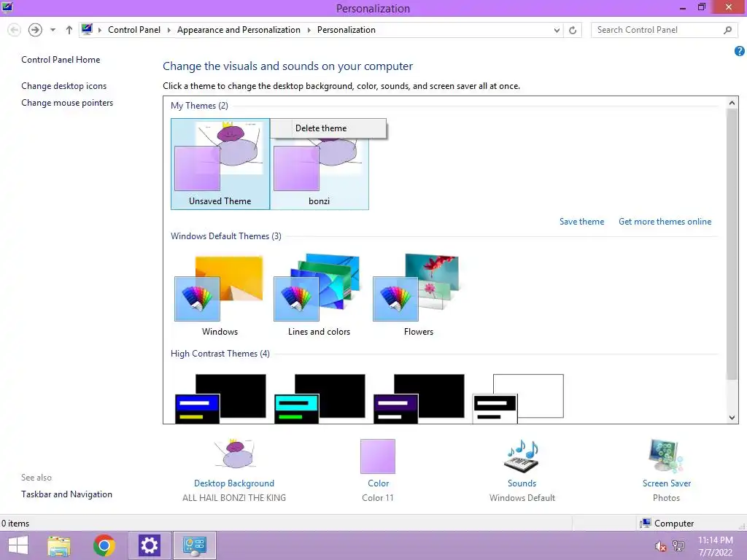Click the Forward navigation arrow
747x560 pixels.
click(35, 30)
